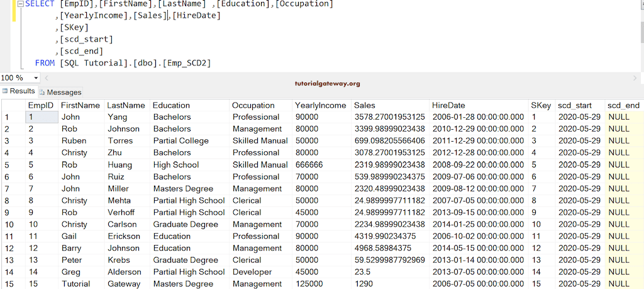This screenshot has width=644, height=289.
Task: Click the HireDate column header
Action: tap(448, 105)
